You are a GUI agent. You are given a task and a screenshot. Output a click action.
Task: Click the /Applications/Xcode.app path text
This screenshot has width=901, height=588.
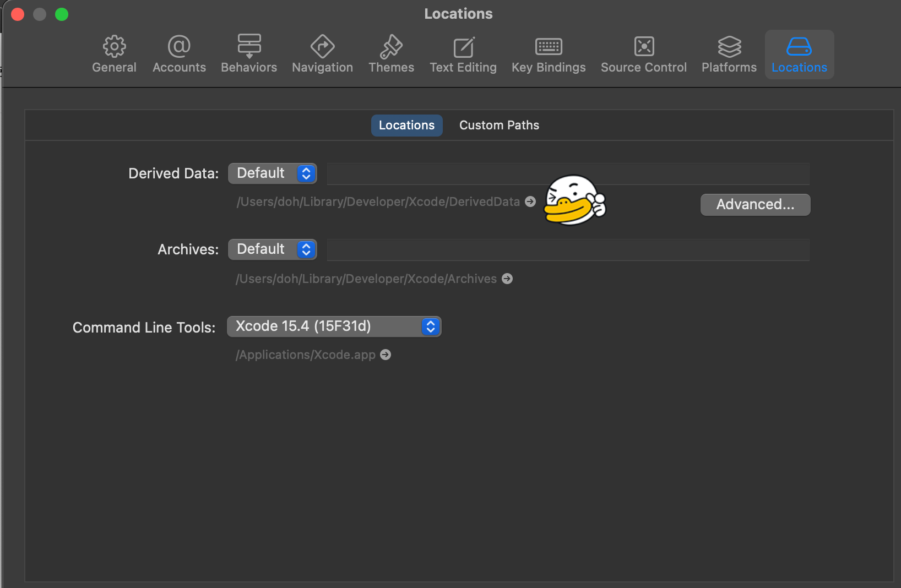pyautogui.click(x=306, y=355)
